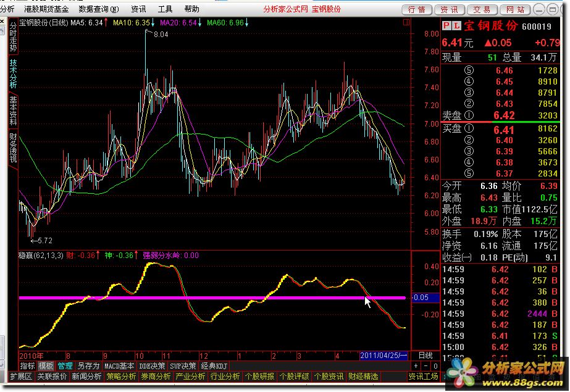Image resolution: width=570 pixels, height=392 pixels.
Task: Apply the DDE决策 template
Action: pos(152,366)
